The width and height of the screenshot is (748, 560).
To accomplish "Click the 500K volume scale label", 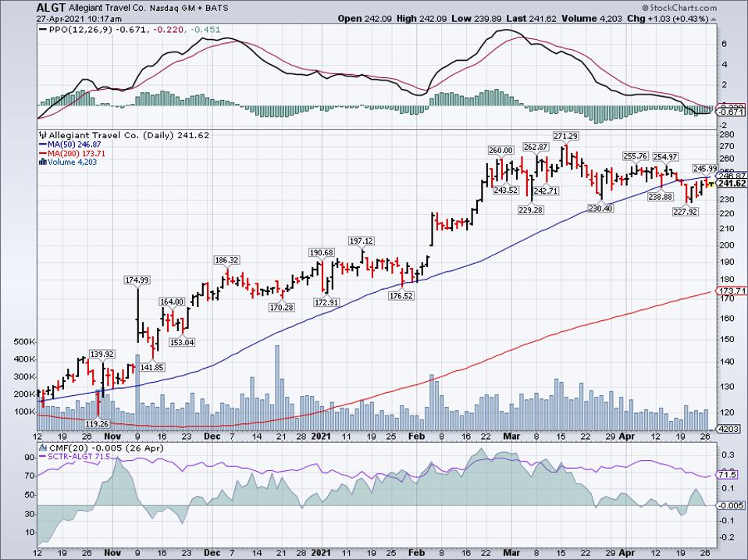I will point(25,342).
